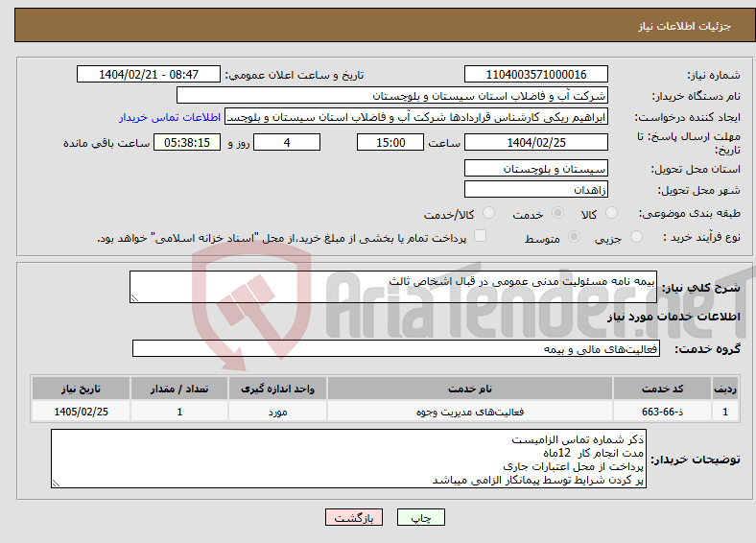Screen dimensions: 756x543
Task: Click the time field 15:00
Action: point(390,142)
